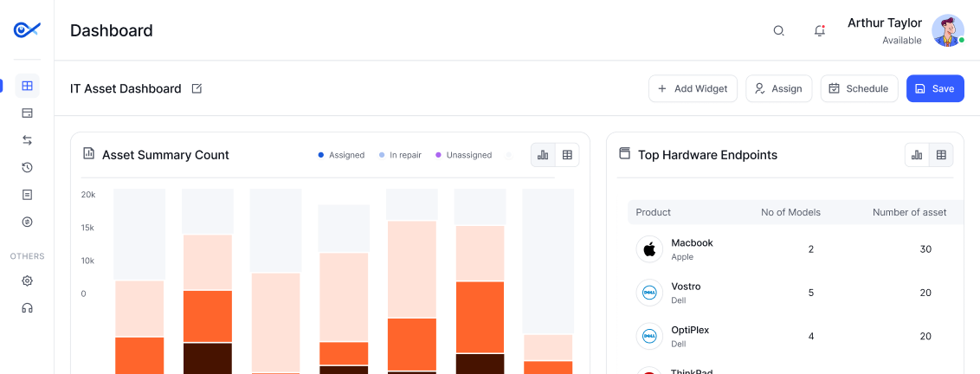This screenshot has height=374, width=980.
Task: Switch Asset Summary Count to bar chart view
Action: [543, 155]
